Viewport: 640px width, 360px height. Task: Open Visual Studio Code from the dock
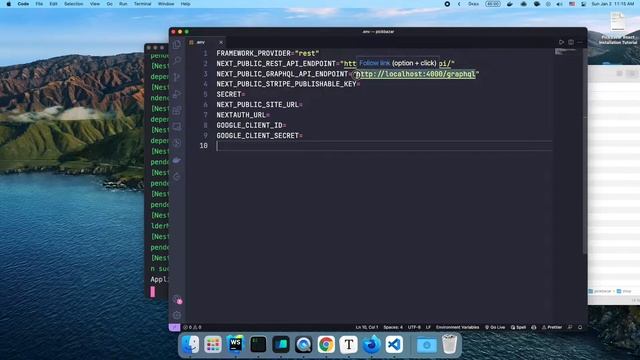(394, 344)
